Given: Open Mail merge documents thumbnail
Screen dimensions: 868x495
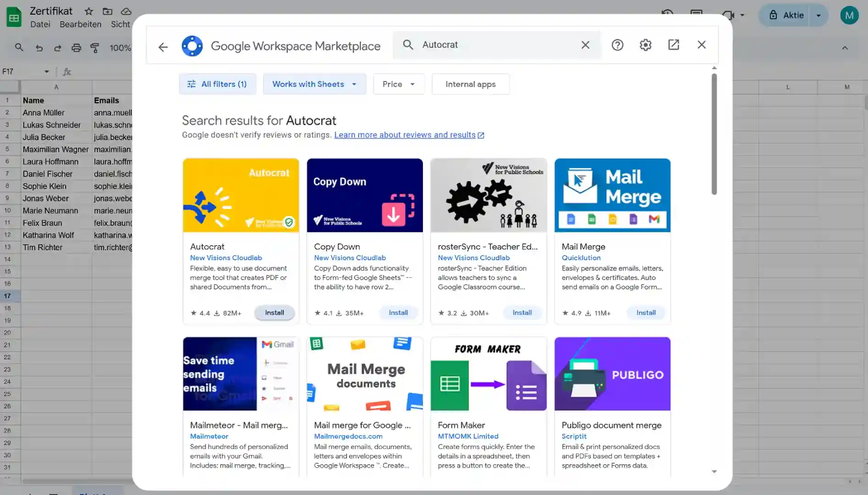Looking at the screenshot, I should 365,374.
